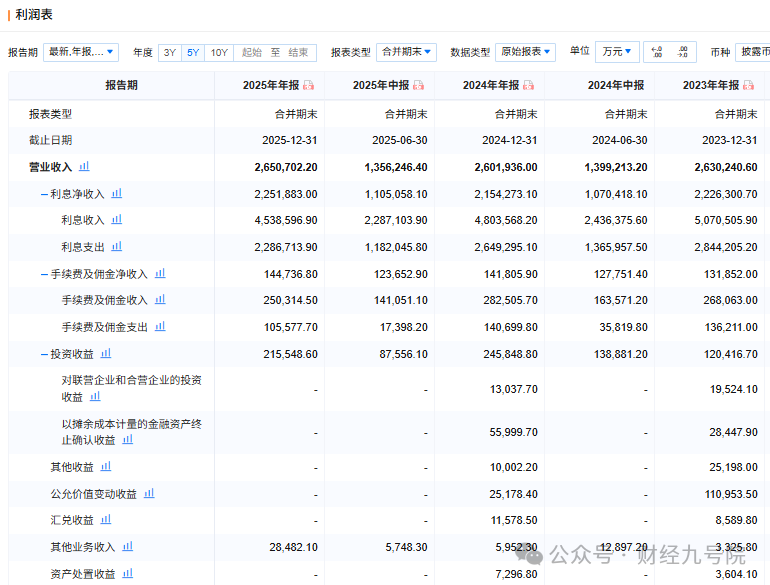Click the 17,398.20 fee expense cell
Image resolution: width=770 pixels, height=585 pixels.
[x=404, y=327]
